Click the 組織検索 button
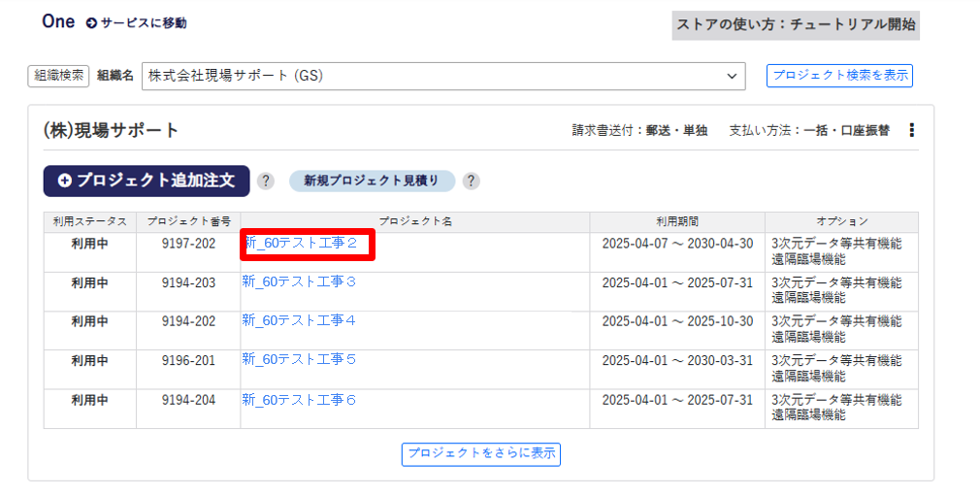The width and height of the screenshot is (980, 496). [59, 76]
